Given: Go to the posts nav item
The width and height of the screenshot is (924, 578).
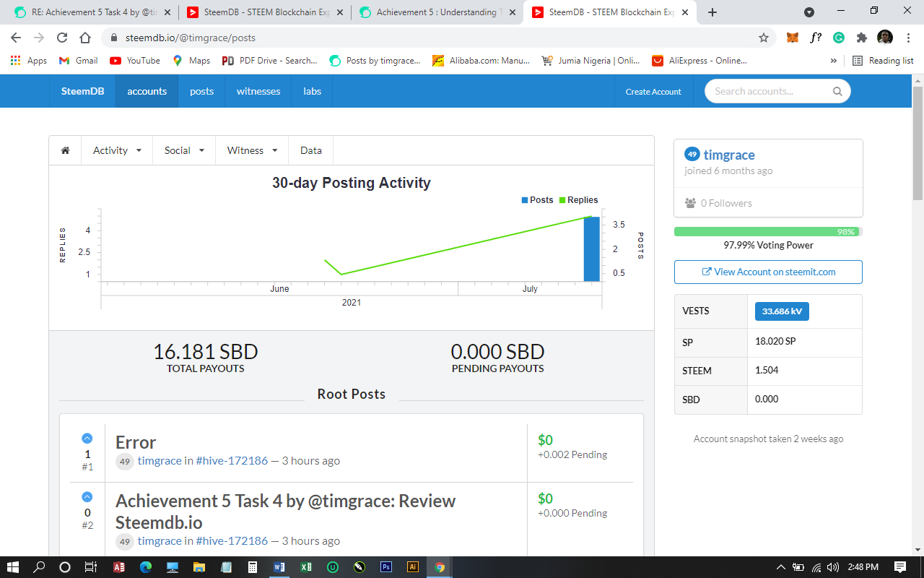Looking at the screenshot, I should [201, 91].
